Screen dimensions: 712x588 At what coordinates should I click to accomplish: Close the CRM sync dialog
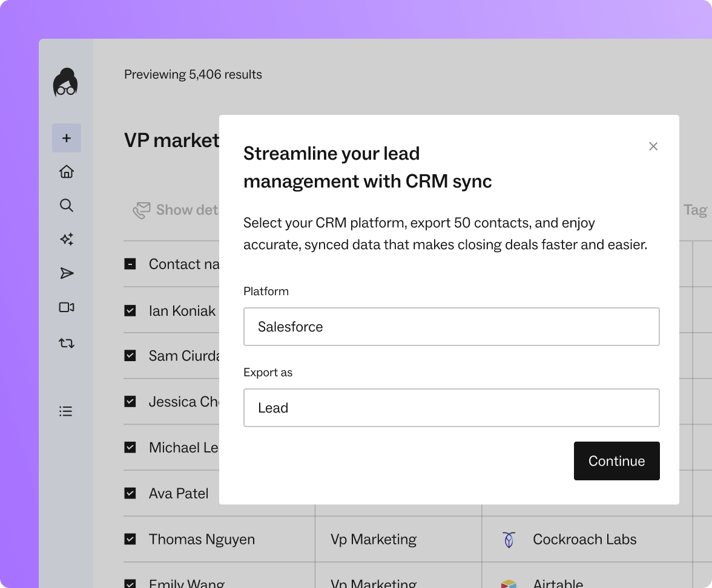coord(653,146)
